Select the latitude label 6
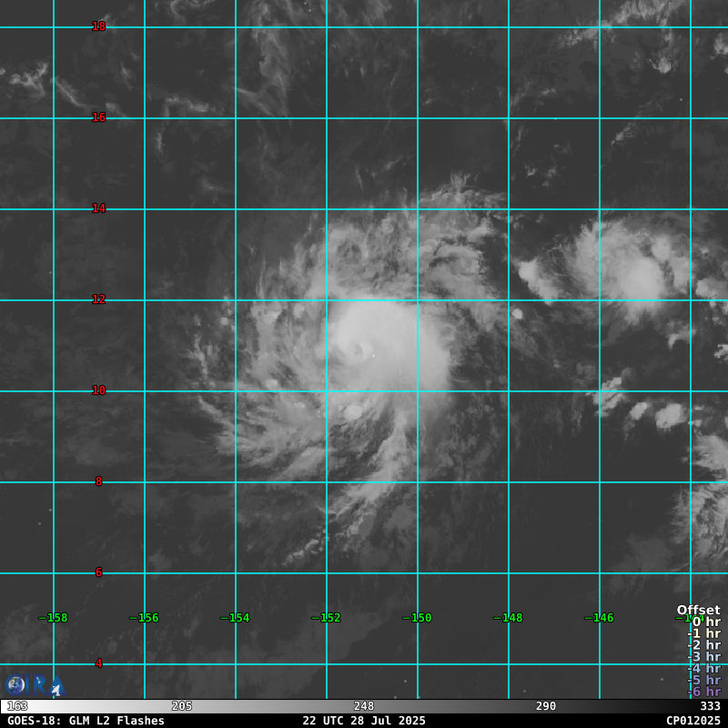 [99, 572]
